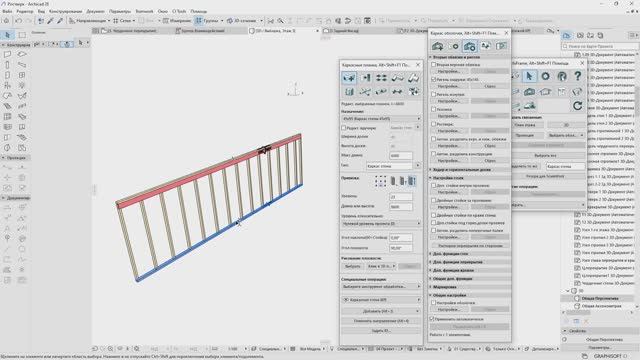Viewport: 640px width, 360px height.
Task: Click the project map search field
Action: 600,47
